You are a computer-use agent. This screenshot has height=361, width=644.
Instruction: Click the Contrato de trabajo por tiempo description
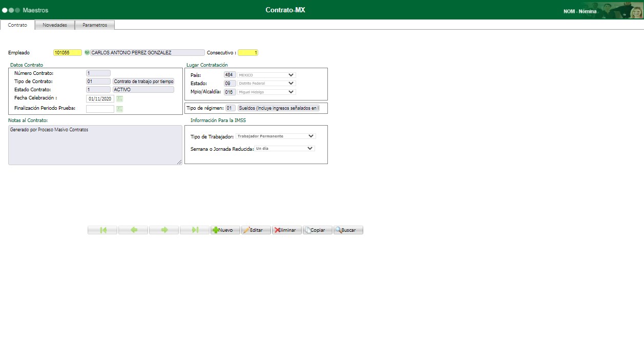click(143, 81)
